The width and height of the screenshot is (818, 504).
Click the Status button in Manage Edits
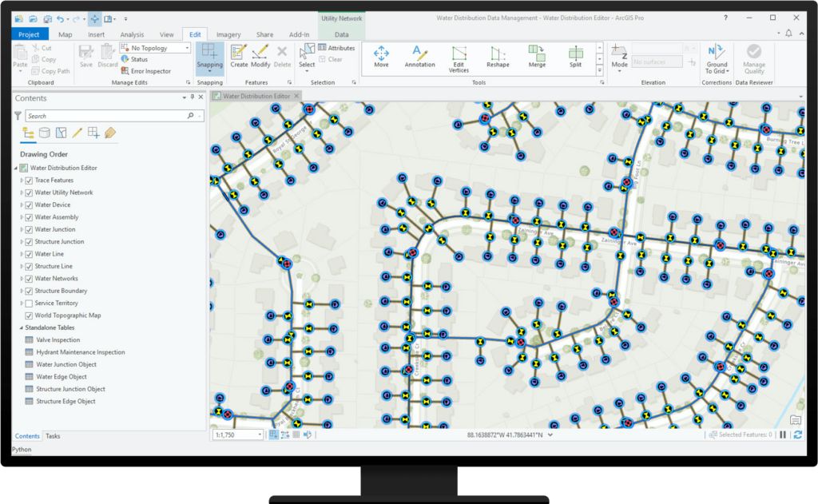click(134, 59)
